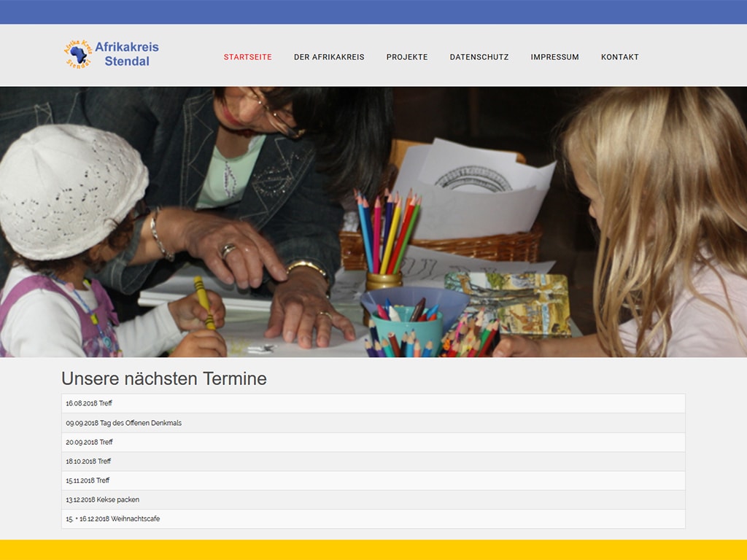Select the Tag des Offenen Denkmals entry
Viewport: 747px width, 560px height.
(x=123, y=423)
